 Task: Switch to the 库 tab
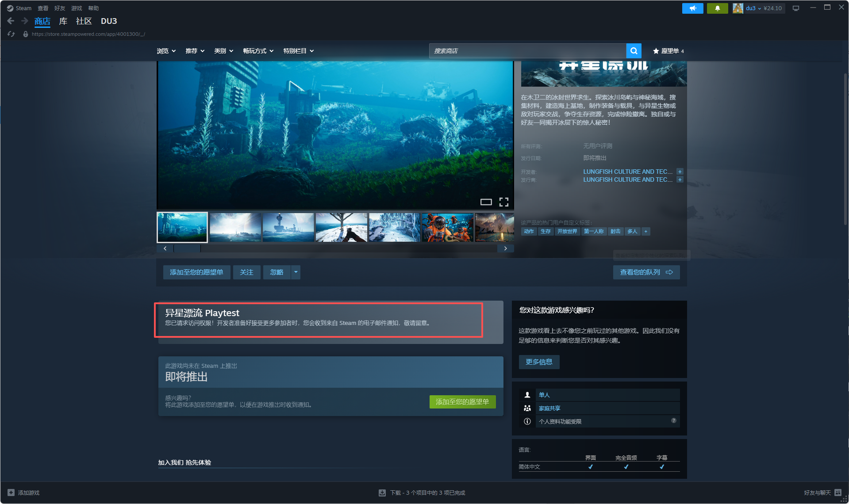pos(63,21)
